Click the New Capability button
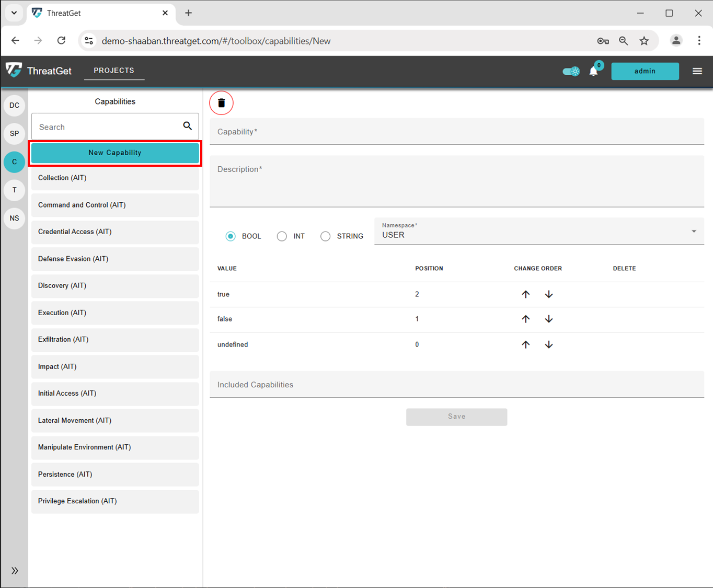The height and width of the screenshot is (588, 713). tap(115, 153)
